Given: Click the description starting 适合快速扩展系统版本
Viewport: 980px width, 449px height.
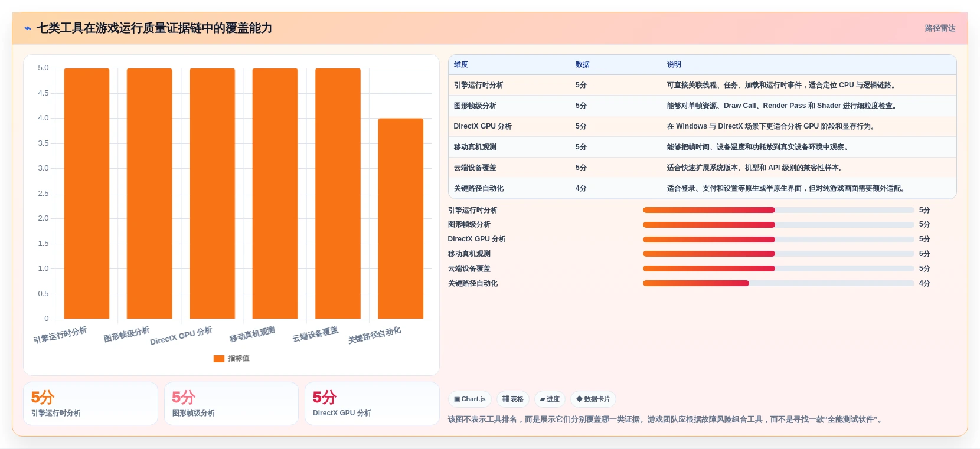Looking at the screenshot, I should pyautogui.click(x=756, y=168).
